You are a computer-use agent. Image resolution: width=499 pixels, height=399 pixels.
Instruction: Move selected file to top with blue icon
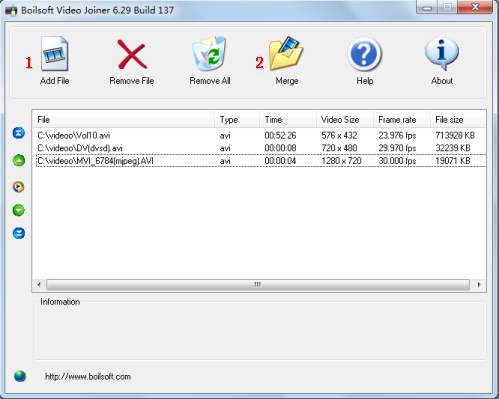19,133
